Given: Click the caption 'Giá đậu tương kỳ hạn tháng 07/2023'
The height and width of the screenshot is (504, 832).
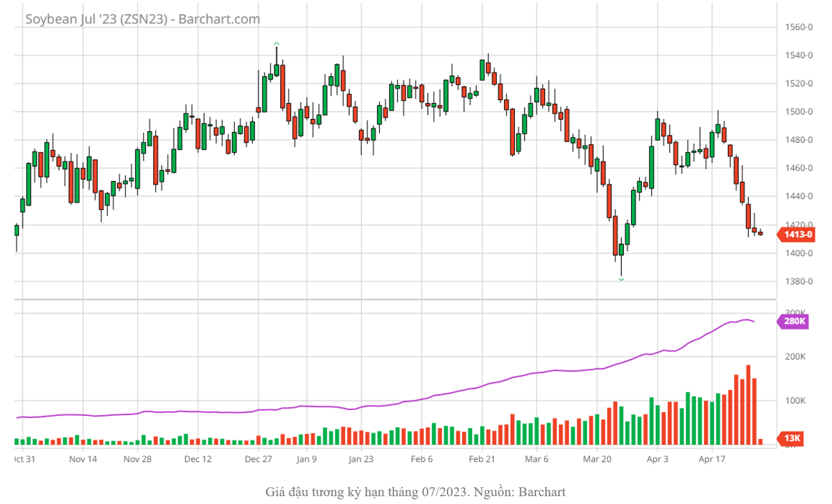Looking at the screenshot, I should click(366, 492).
